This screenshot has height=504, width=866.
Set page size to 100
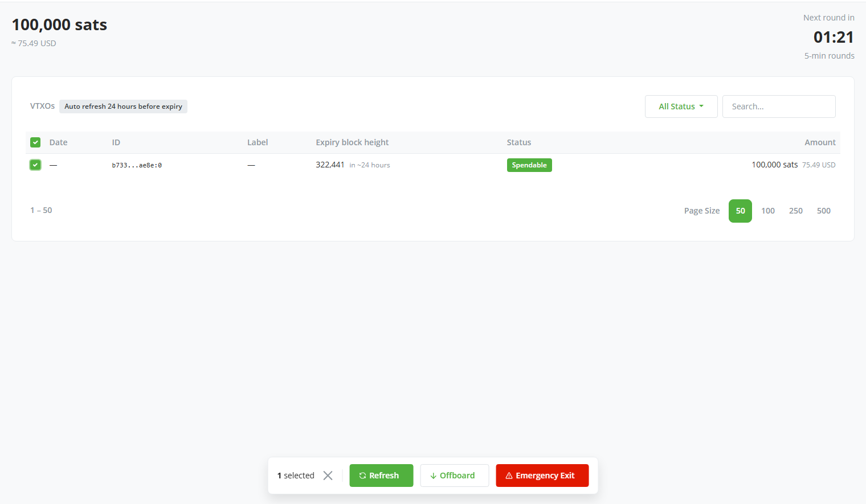768,211
